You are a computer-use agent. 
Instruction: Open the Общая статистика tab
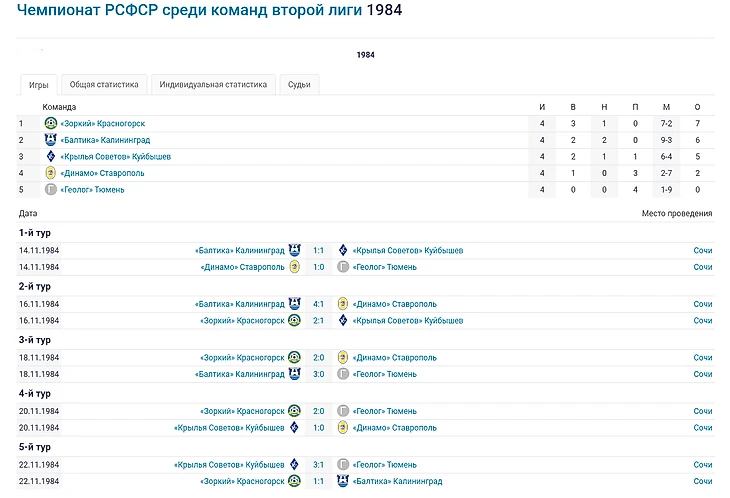103,85
